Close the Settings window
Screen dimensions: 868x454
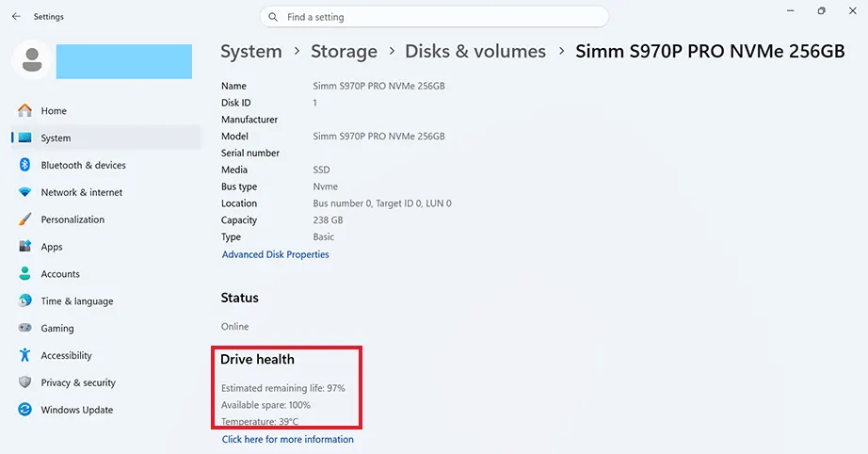pos(853,10)
